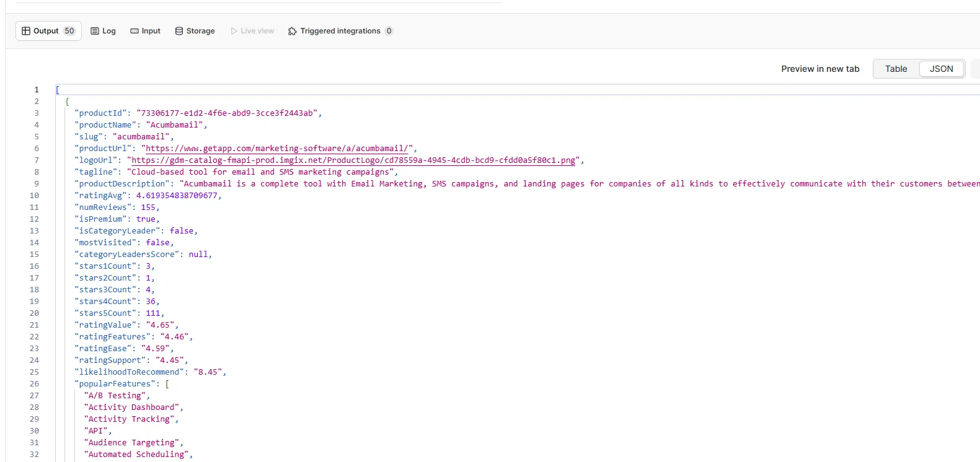Click the ratingAvg value 4.619354838709677
This screenshot has height=462, width=980.
pos(177,196)
